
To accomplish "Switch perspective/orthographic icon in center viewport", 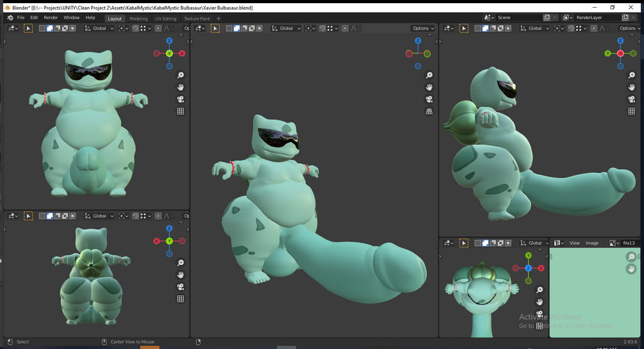I will [429, 111].
